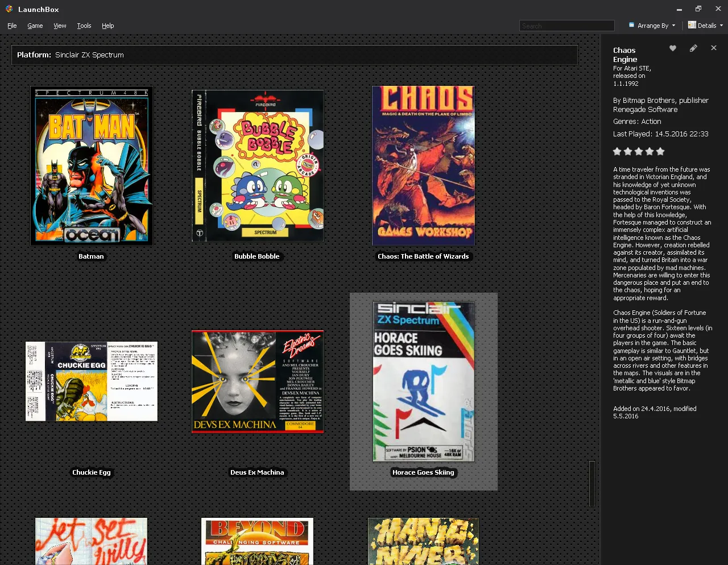Minimize the LaunchBox window

[679, 9]
